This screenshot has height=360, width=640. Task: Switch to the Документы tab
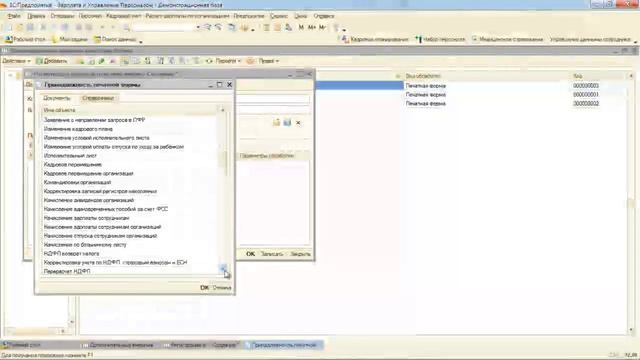click(x=57, y=98)
